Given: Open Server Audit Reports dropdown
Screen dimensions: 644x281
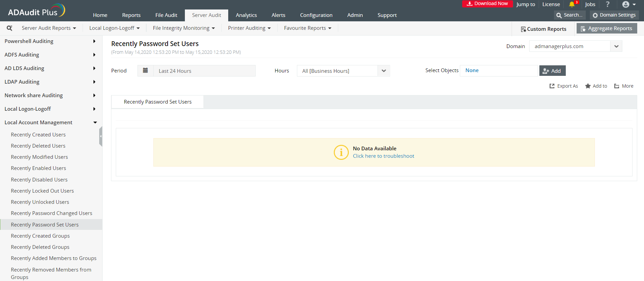Looking at the screenshot, I should (x=49, y=28).
